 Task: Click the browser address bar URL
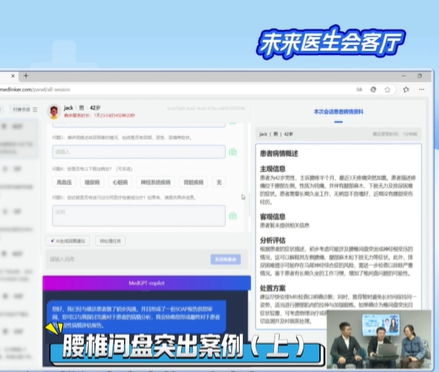[x=35, y=90]
